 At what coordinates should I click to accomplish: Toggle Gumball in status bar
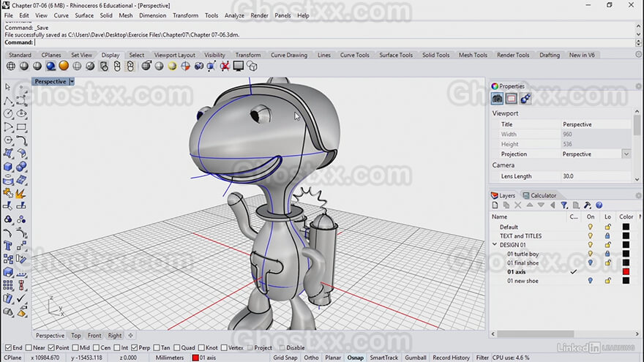pyautogui.click(x=416, y=358)
